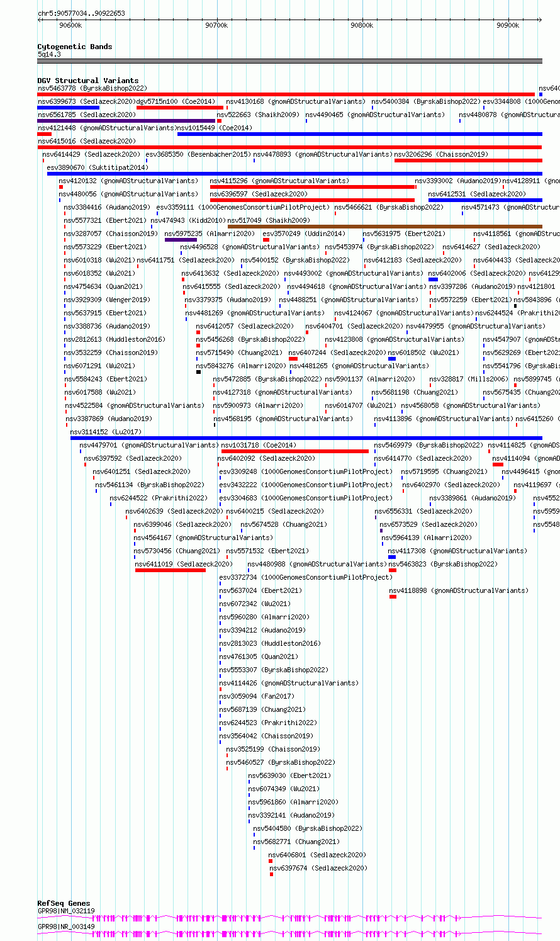Screen dimensions: 560x941
Task: Open nsv6397674 (Sedlazeck2020) variant
Action: 318,869
